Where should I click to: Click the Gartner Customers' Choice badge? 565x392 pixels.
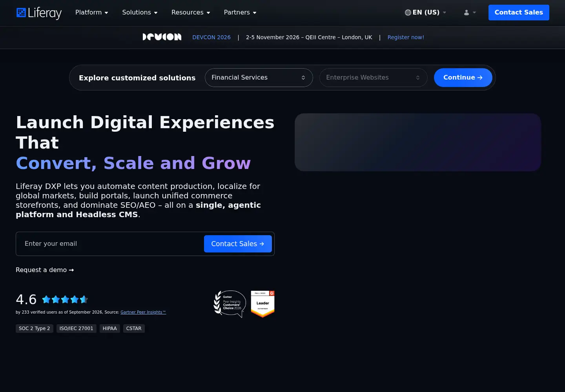[x=230, y=304]
